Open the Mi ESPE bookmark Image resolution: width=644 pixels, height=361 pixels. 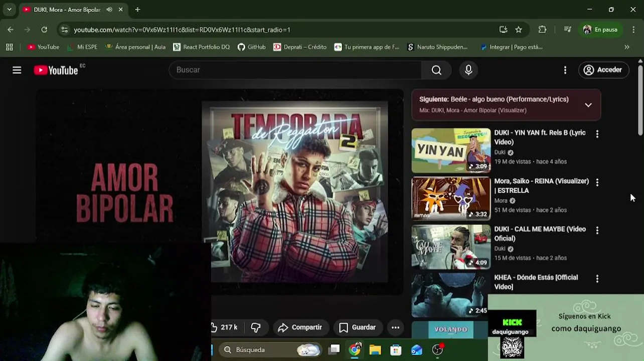(x=82, y=47)
